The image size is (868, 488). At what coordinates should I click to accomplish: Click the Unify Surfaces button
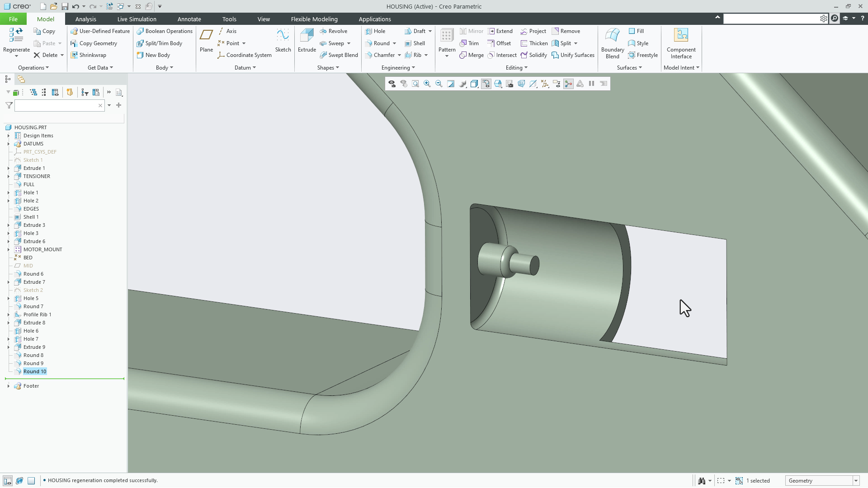[573, 55]
